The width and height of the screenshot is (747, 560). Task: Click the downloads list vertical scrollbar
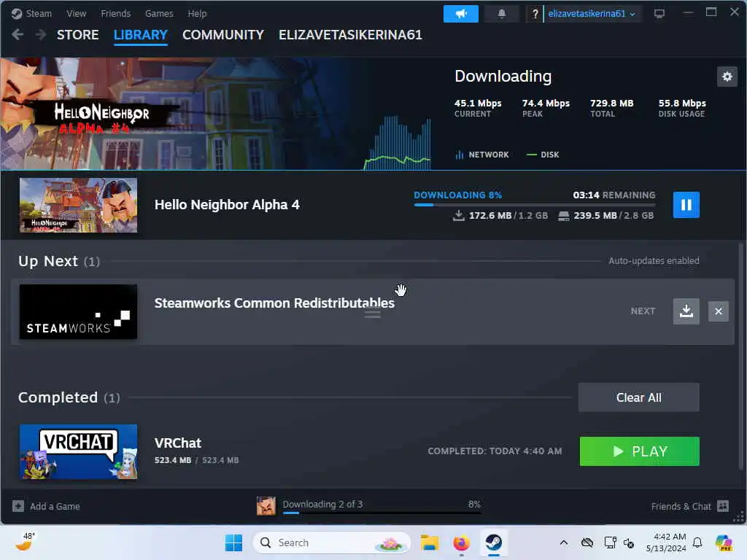(x=741, y=355)
